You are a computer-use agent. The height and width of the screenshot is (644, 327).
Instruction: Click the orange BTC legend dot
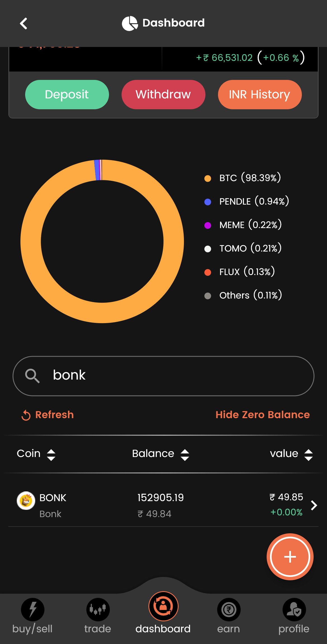[x=208, y=178]
